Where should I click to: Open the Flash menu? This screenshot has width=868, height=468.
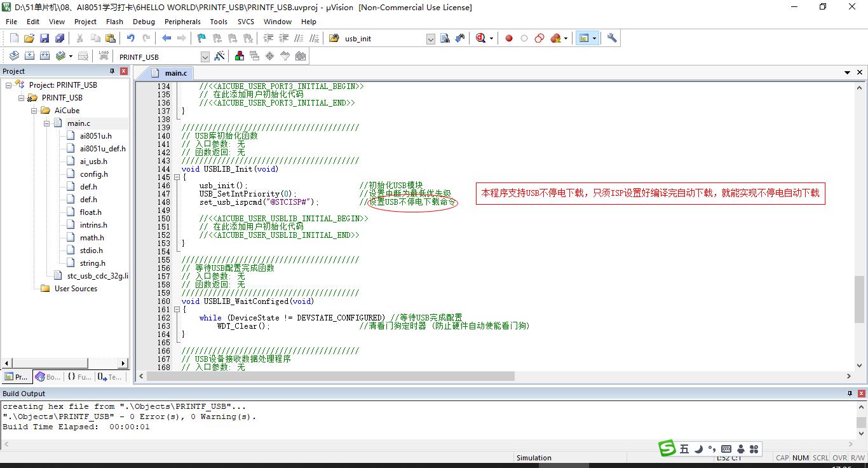point(114,22)
